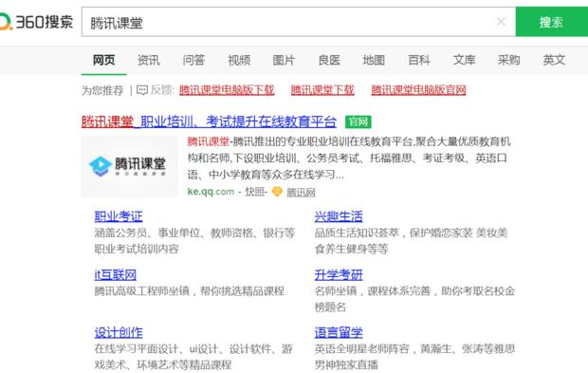Click description text 腾讯高级工程师坐镇
Screen dimensions: 588x373
[141, 290]
